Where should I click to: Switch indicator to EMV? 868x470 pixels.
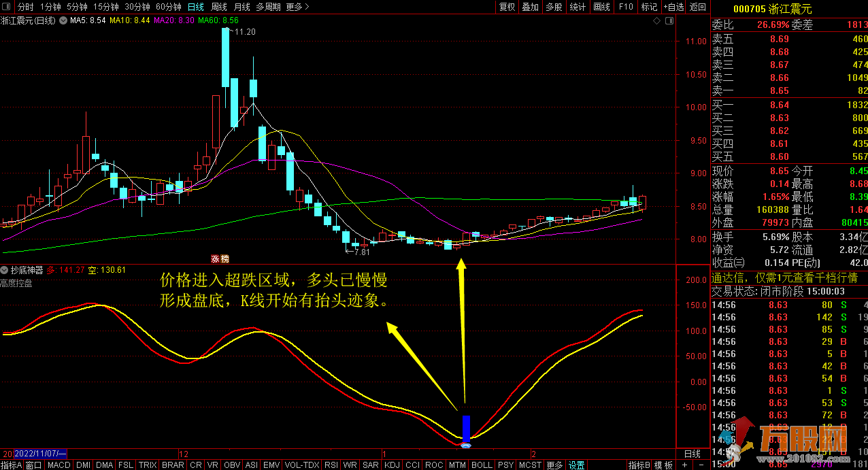[271, 465]
